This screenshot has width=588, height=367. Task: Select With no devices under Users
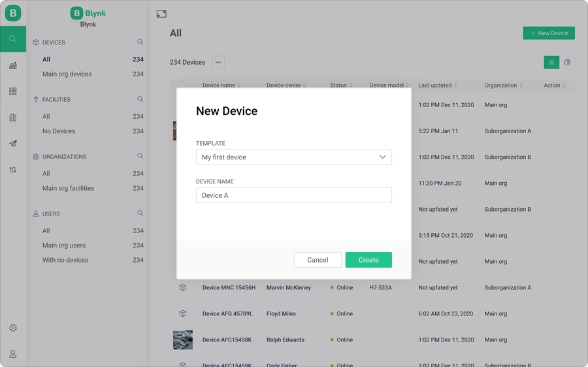[x=65, y=260]
